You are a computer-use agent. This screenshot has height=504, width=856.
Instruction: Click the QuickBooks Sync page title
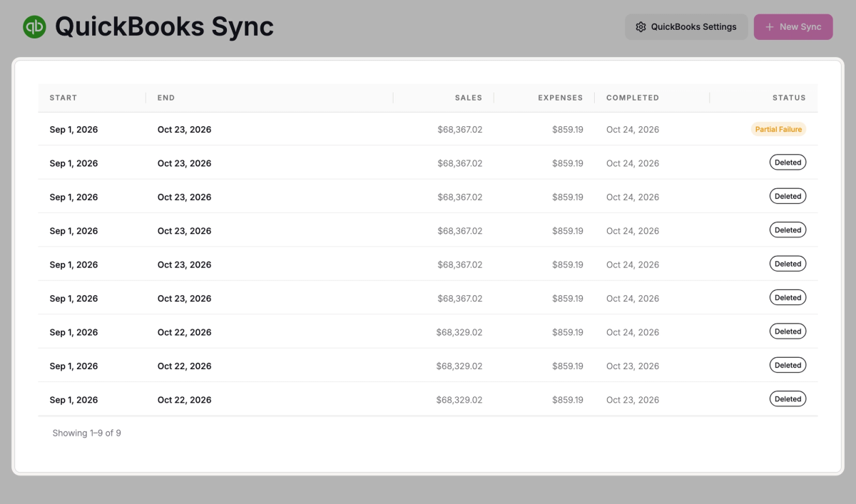(x=164, y=27)
